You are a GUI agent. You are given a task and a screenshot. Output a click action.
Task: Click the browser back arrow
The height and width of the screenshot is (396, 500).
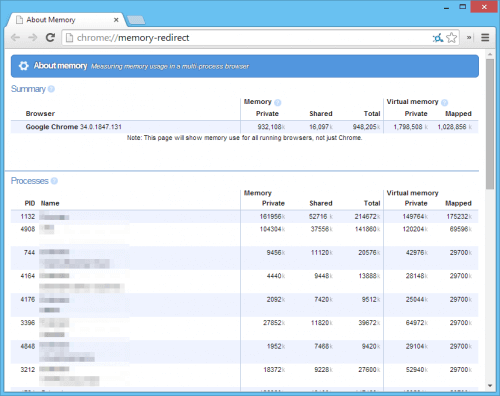(x=15, y=38)
